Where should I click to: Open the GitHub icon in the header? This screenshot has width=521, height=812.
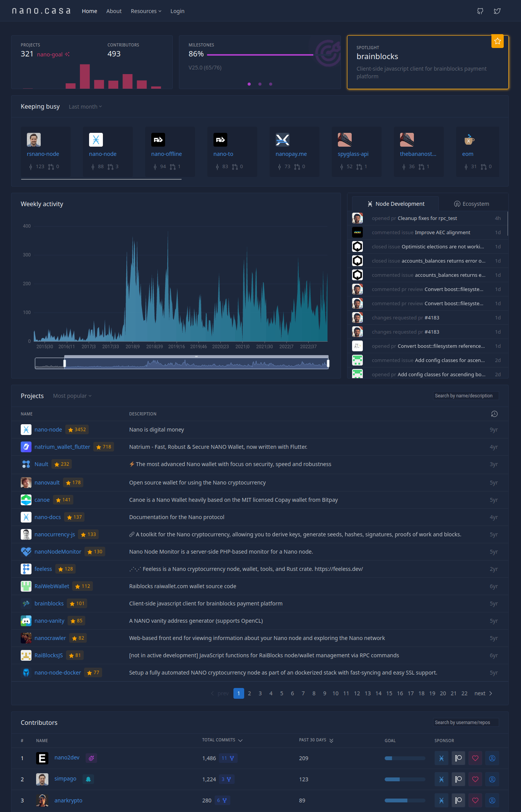(480, 11)
